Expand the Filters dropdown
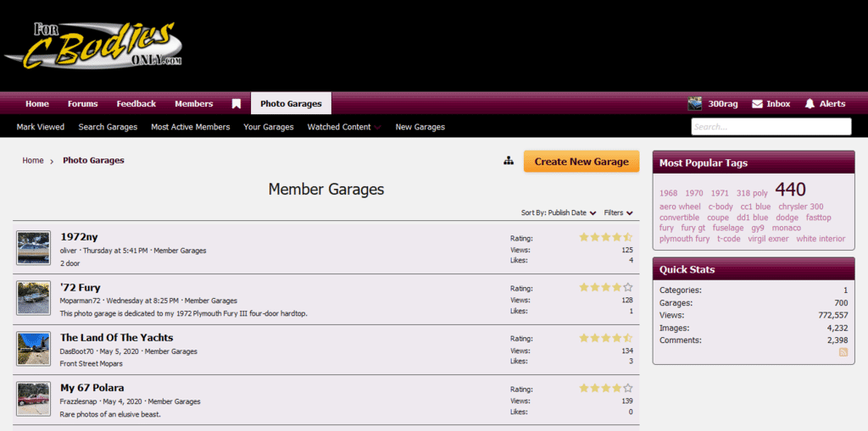 (618, 213)
